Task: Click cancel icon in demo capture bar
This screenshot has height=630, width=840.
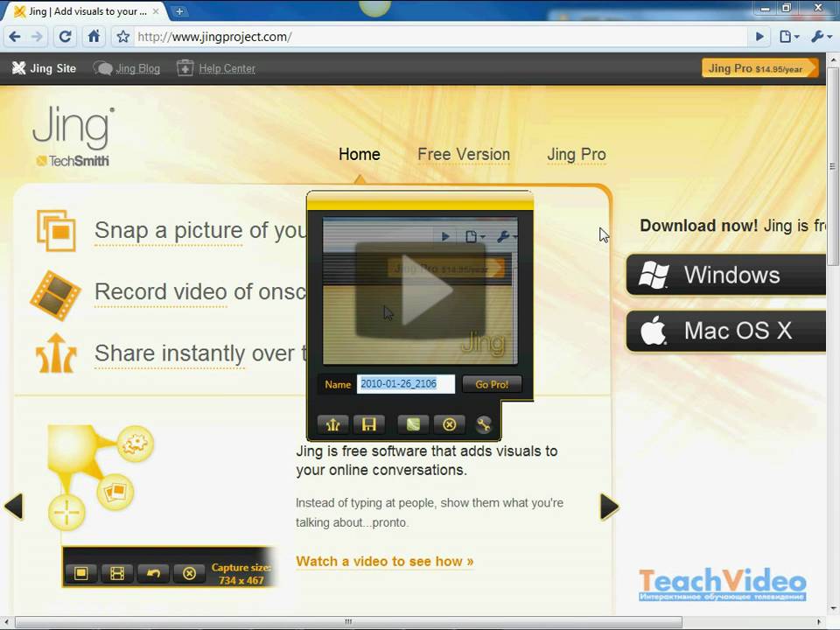Action: pyautogui.click(x=189, y=574)
